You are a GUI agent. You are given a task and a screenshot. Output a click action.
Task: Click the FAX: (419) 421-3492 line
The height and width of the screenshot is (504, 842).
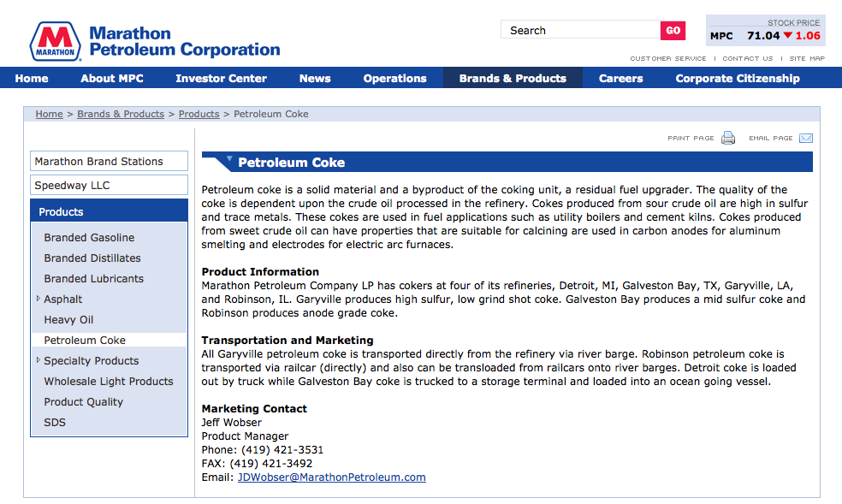pyautogui.click(x=257, y=463)
